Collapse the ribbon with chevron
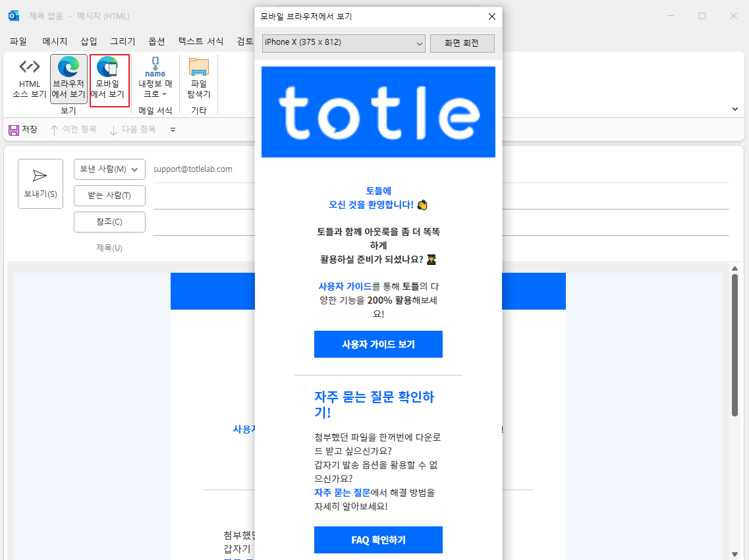This screenshot has height=560, width=749. (735, 109)
